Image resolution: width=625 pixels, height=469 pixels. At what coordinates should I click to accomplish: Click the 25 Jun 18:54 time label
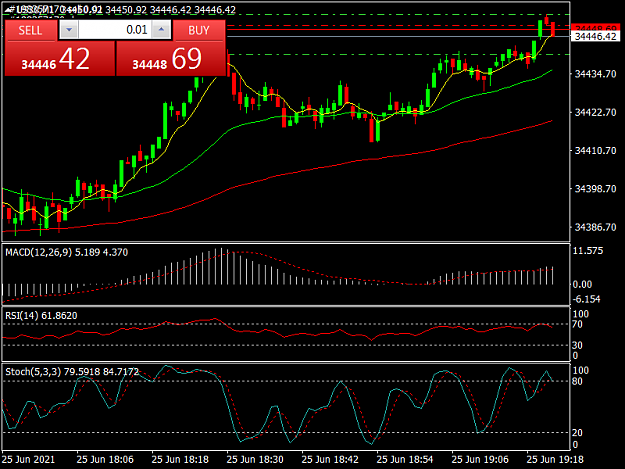(405, 459)
